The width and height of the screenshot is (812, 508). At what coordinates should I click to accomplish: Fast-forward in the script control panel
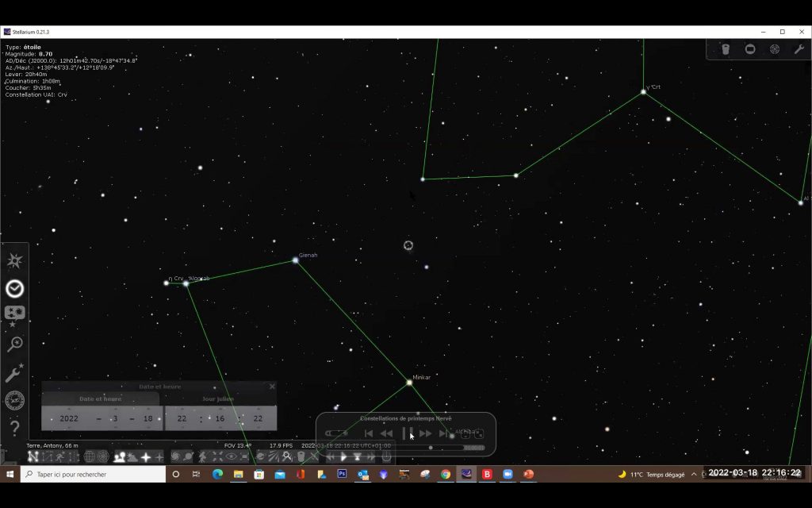pyautogui.click(x=426, y=433)
